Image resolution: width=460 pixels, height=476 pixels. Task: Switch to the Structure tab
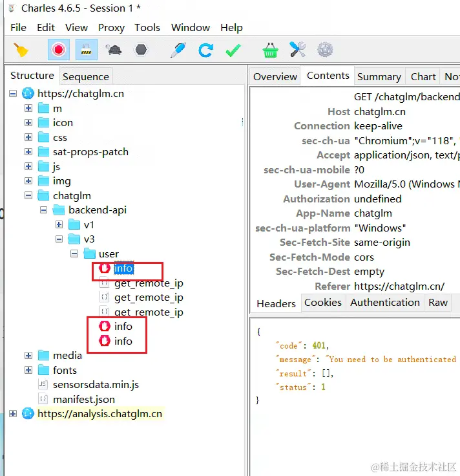tap(32, 76)
